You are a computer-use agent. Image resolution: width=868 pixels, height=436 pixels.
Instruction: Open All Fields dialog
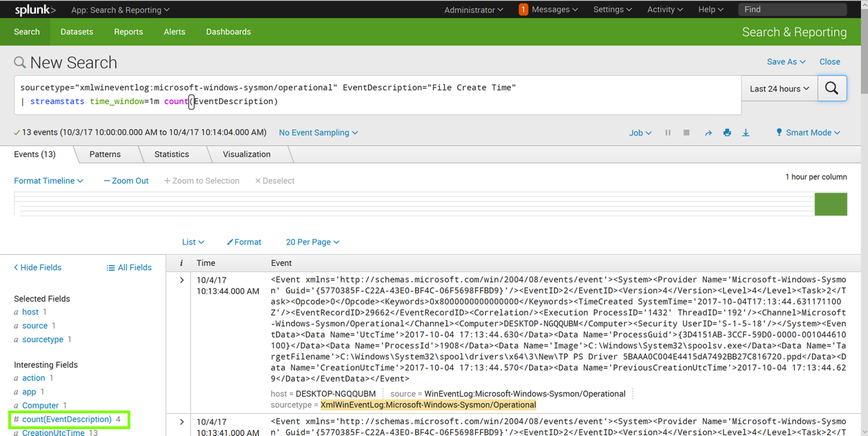pyautogui.click(x=129, y=267)
